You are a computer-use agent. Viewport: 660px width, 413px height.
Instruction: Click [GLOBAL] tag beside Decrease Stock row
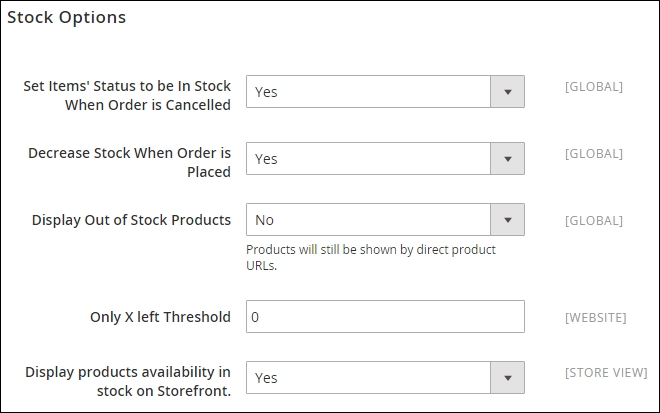coord(593,154)
